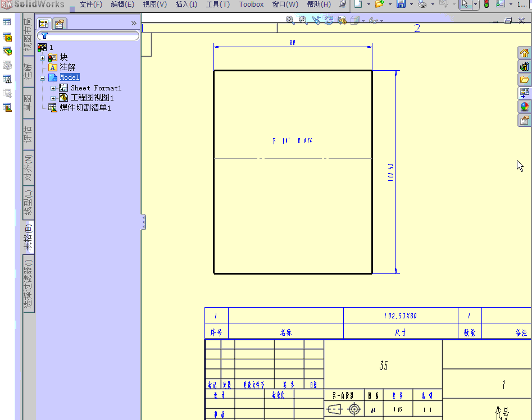Image resolution: width=532 pixels, height=420 pixels.
Task: Click the Undo icon
Action: 443,4
